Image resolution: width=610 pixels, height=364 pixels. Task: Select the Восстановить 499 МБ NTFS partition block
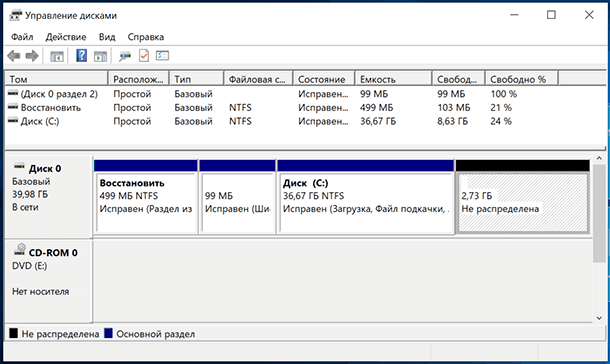tap(146, 197)
